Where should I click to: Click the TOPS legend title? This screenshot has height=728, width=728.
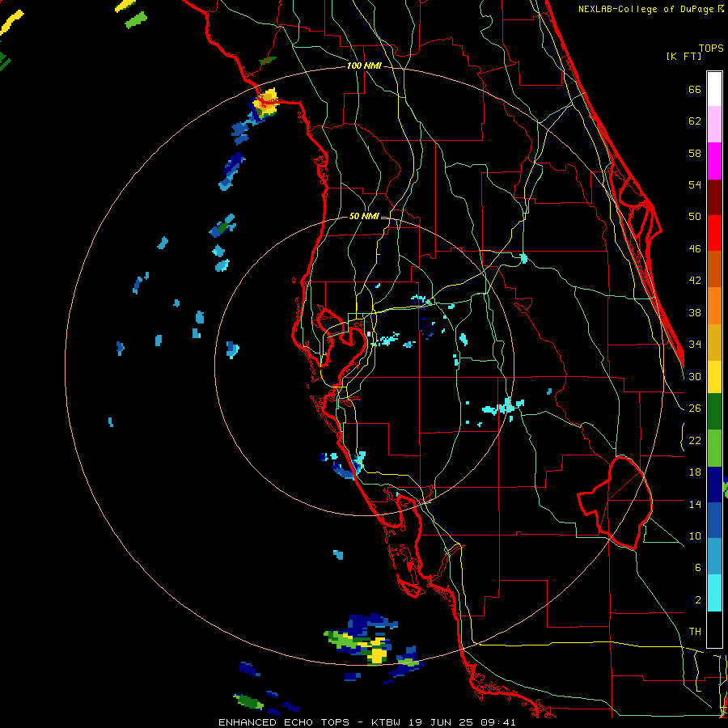711,49
